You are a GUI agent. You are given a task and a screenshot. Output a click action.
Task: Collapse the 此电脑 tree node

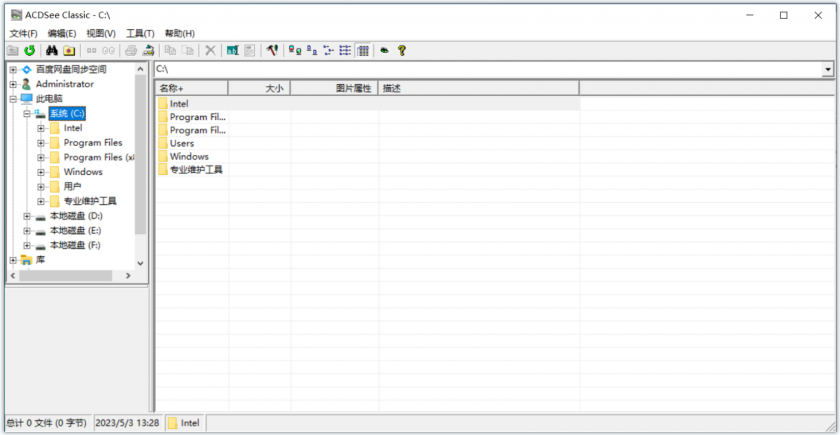13,99
